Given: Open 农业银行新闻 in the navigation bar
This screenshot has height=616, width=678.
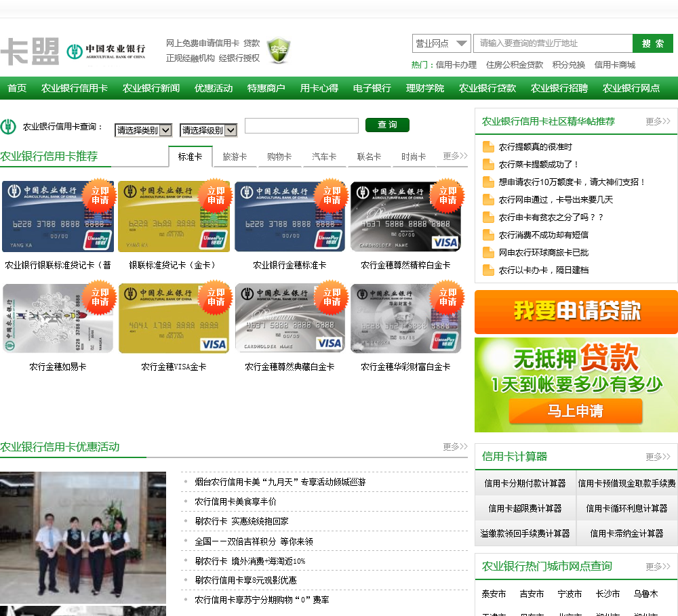Looking at the screenshot, I should 151,88.
